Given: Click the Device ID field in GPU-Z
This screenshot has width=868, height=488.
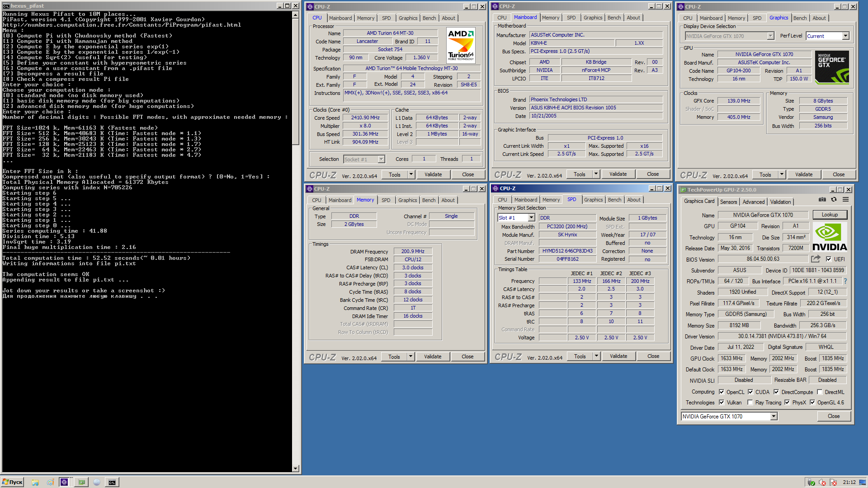Looking at the screenshot, I should click(x=818, y=270).
